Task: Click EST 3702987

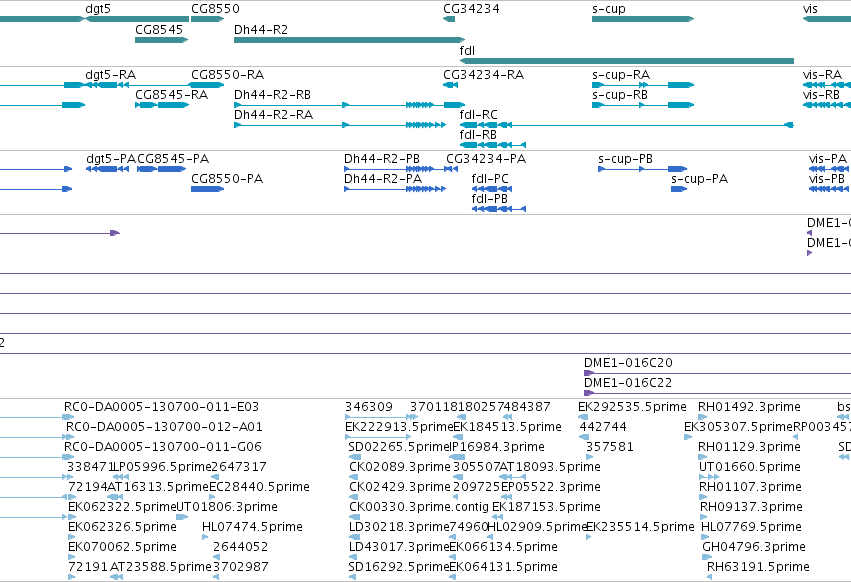Action: pos(240,567)
